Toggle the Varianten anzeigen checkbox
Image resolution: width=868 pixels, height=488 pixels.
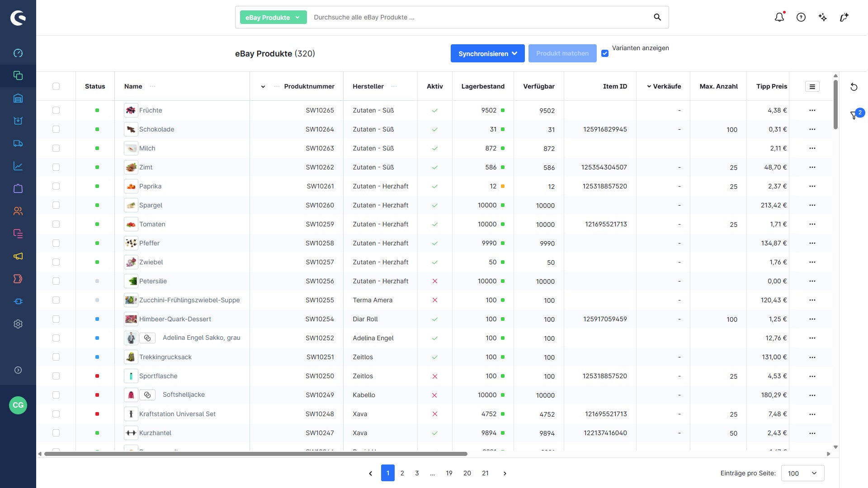pyautogui.click(x=605, y=53)
